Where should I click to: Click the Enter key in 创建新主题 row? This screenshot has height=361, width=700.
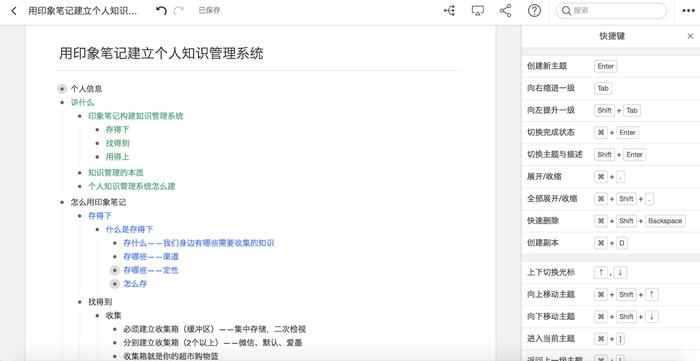click(605, 66)
